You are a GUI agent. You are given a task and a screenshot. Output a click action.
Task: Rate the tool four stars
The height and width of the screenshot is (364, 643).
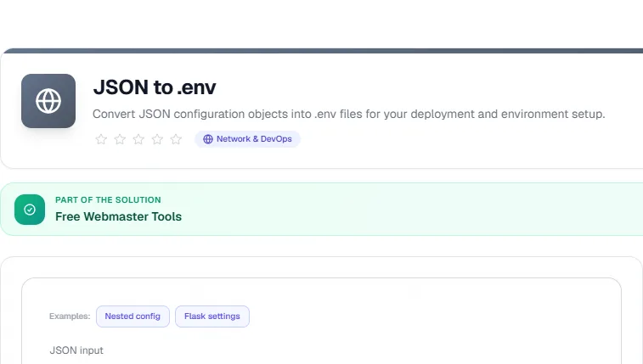[x=157, y=139]
